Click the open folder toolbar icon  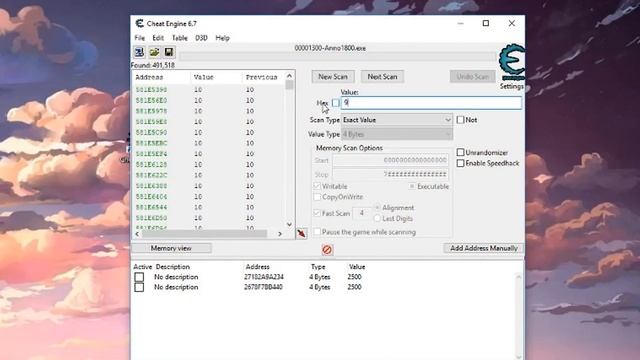(154, 52)
